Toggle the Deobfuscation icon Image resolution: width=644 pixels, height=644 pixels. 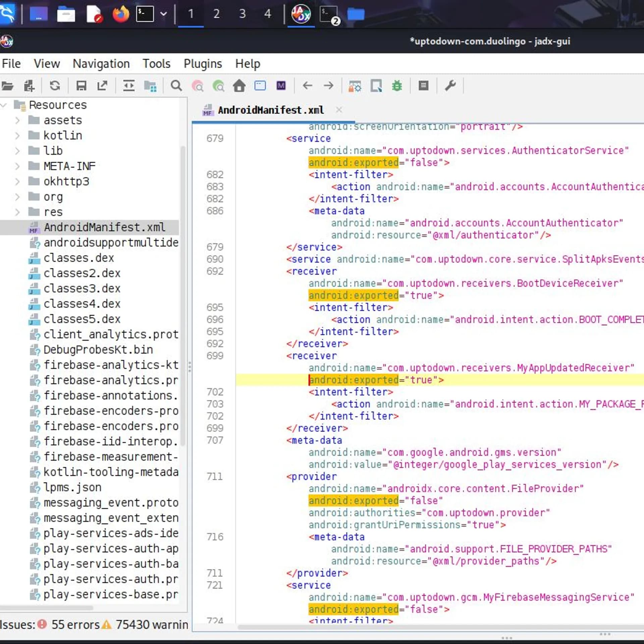[355, 86]
